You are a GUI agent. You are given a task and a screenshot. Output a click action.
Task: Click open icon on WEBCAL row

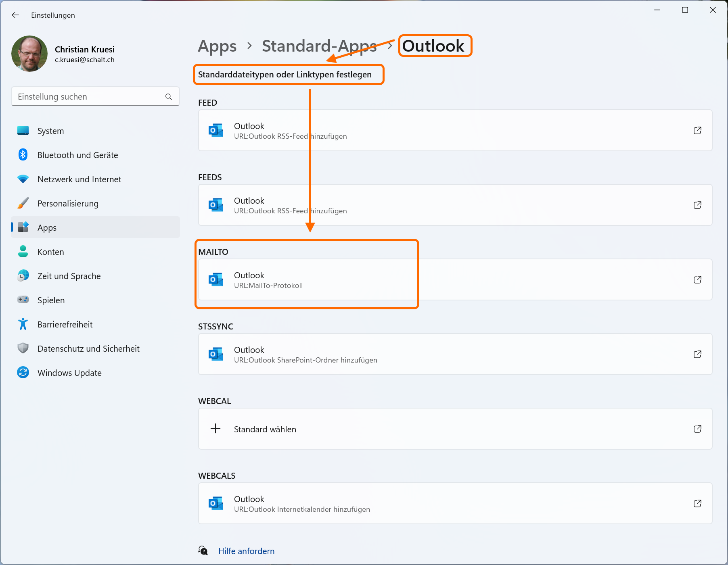pyautogui.click(x=697, y=429)
